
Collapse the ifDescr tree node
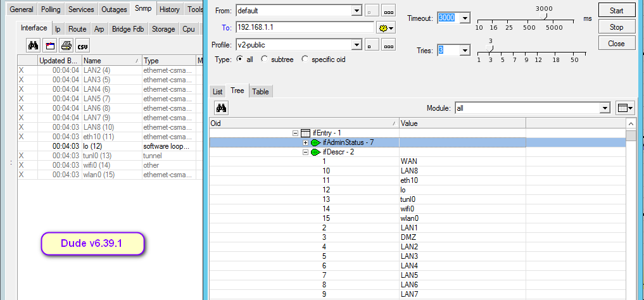305,153
